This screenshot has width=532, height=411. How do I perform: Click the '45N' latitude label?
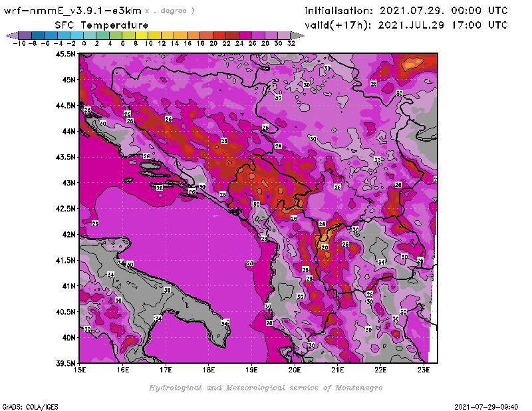click(x=68, y=80)
